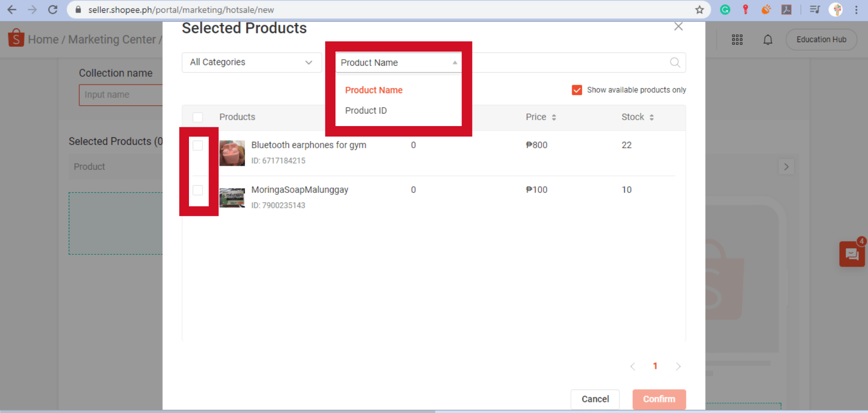Open the Chrome three-dot menu
The height and width of the screenshot is (413, 868).
[856, 9]
